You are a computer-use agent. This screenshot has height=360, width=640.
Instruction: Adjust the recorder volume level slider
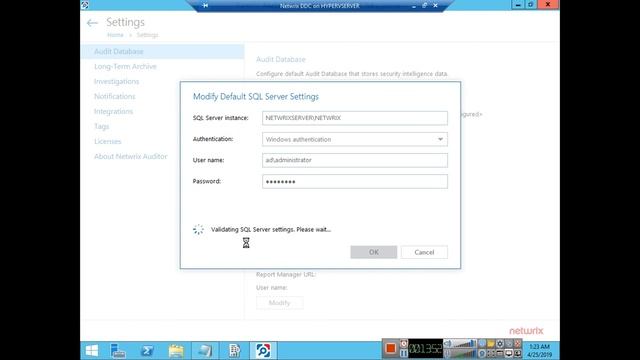[465, 344]
